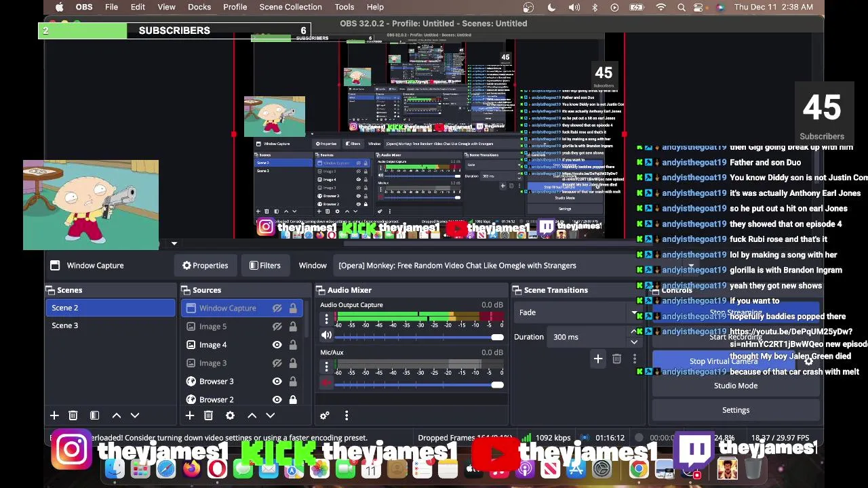Open Settings from the Controls dock
This screenshot has height=488, width=868.
pyautogui.click(x=736, y=410)
